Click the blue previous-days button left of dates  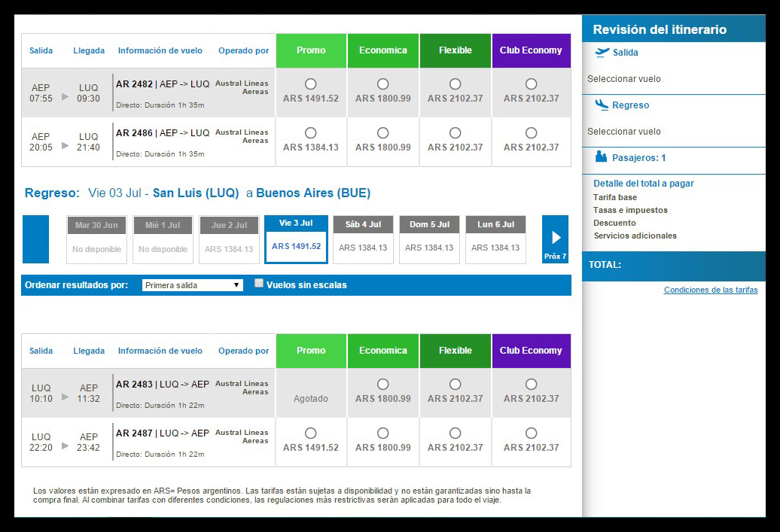click(x=35, y=239)
